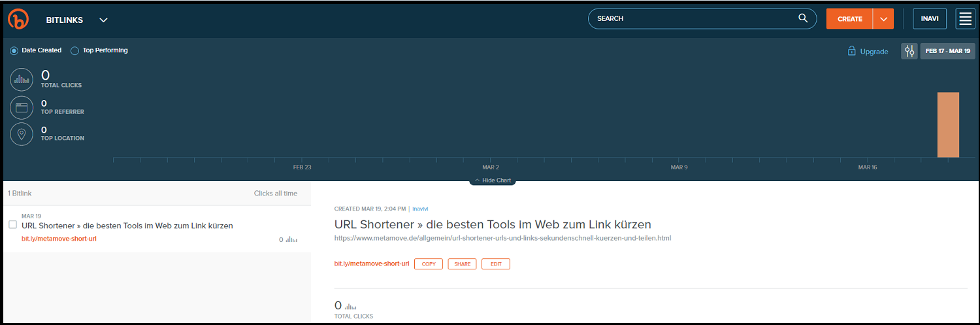Click the chart icon beside total clicks count
Image resolution: width=980 pixels, height=325 pixels.
[x=351, y=307]
